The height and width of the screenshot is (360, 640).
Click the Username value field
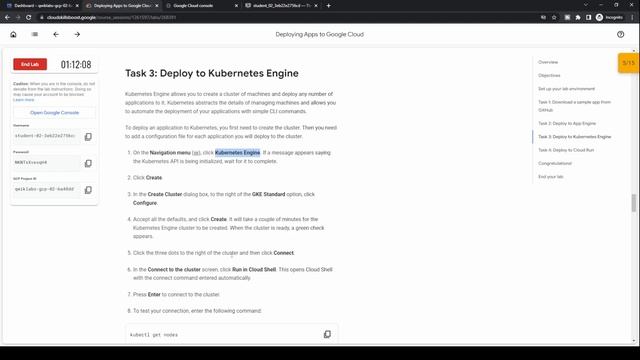tap(47, 136)
